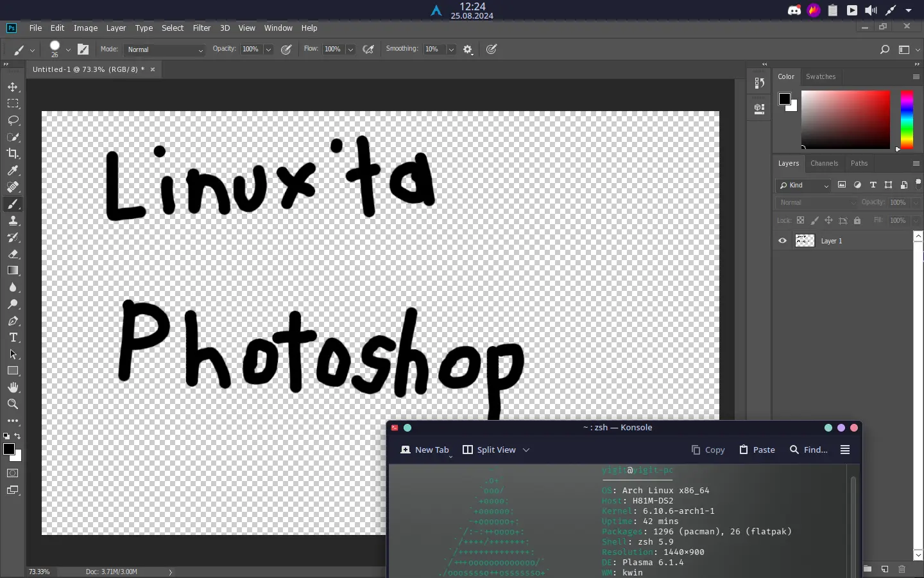The height and width of the screenshot is (578, 924).
Task: Select the History Brush tool
Action: [13, 237]
